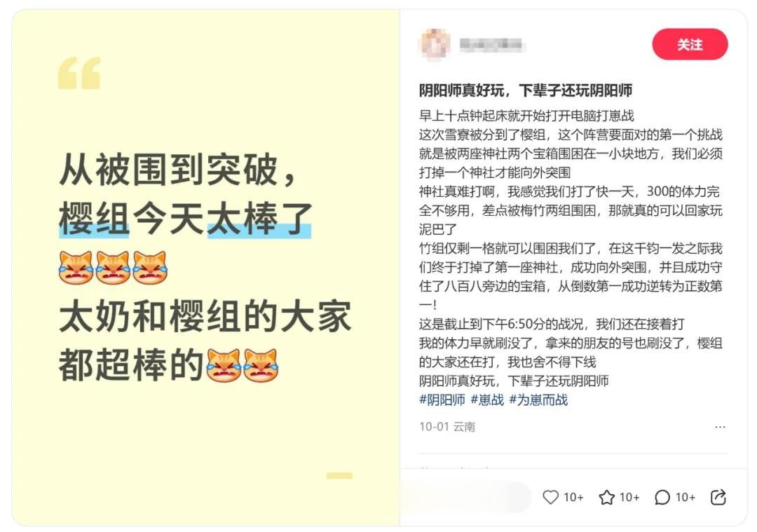The image size is (757, 532).
Task: Click the 10-01 云南 post date
Action: point(447,427)
